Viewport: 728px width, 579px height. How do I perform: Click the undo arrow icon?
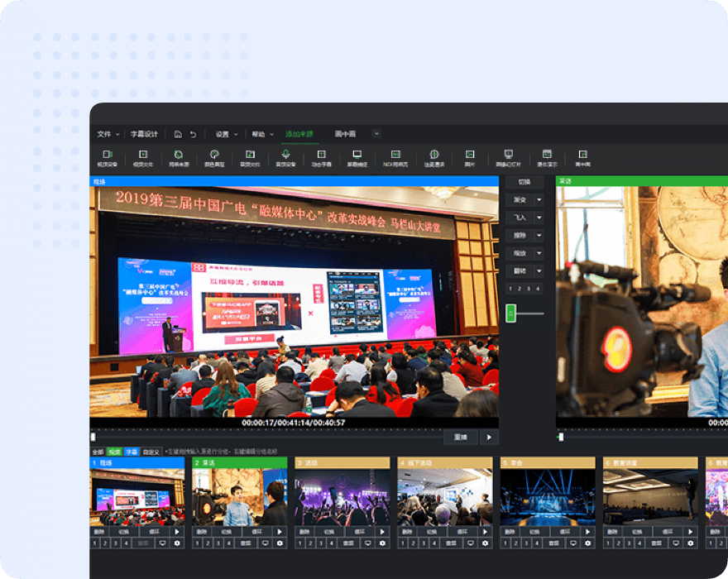coord(193,134)
